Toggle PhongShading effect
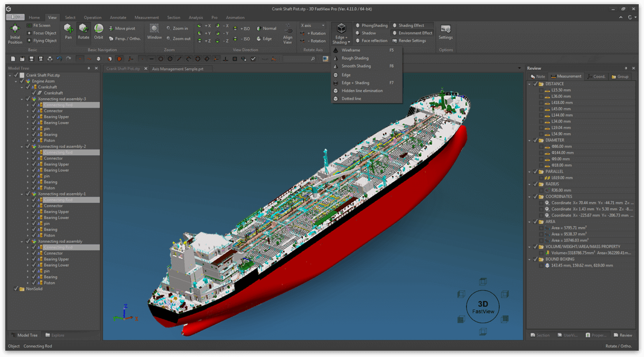The height and width of the screenshot is (357, 644). click(x=371, y=25)
